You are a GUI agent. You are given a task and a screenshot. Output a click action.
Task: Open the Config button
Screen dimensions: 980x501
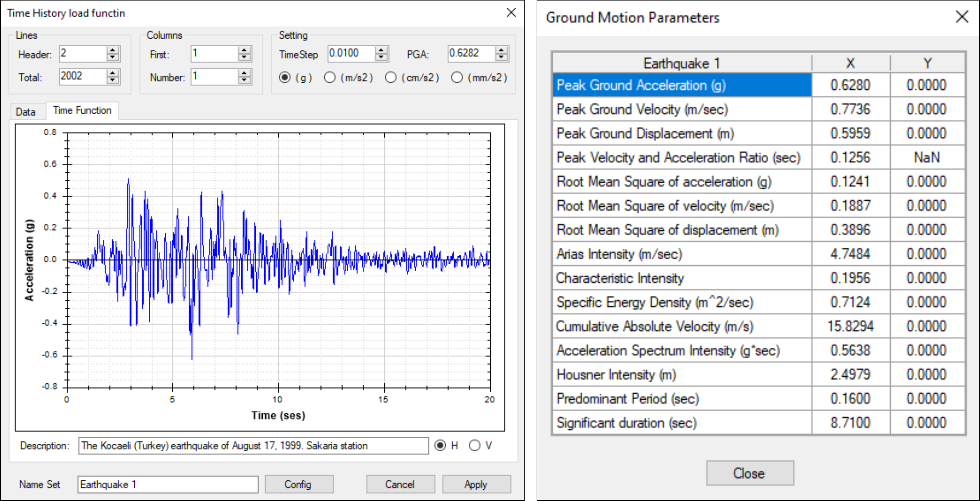299,484
